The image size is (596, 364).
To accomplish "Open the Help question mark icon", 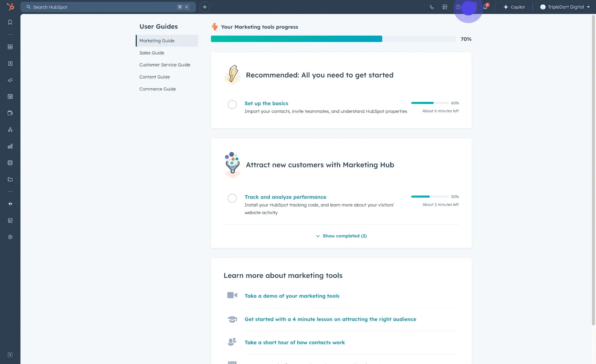I will [458, 7].
